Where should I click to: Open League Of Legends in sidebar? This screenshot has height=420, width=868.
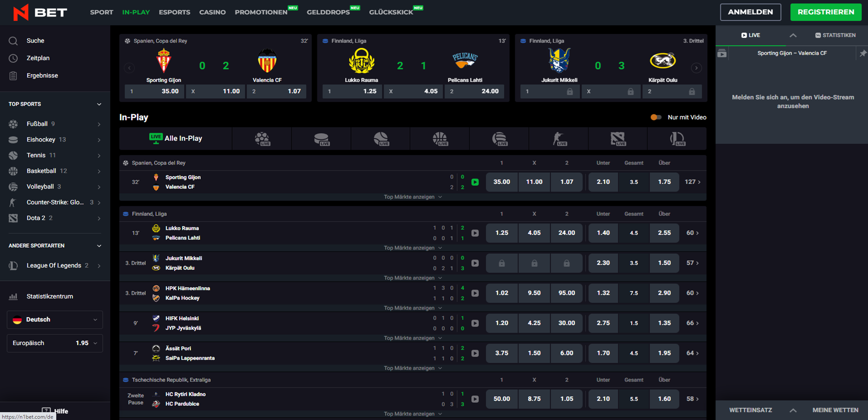pos(55,266)
